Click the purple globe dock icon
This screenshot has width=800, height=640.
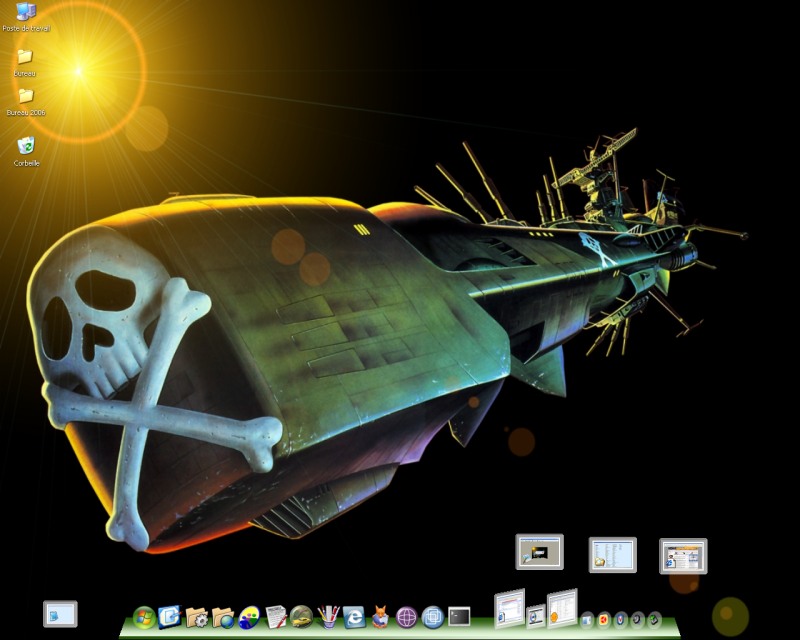point(406,618)
